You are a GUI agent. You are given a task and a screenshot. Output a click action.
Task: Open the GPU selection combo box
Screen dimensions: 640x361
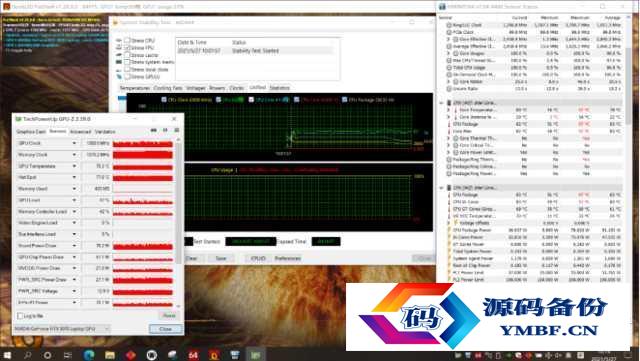62,329
